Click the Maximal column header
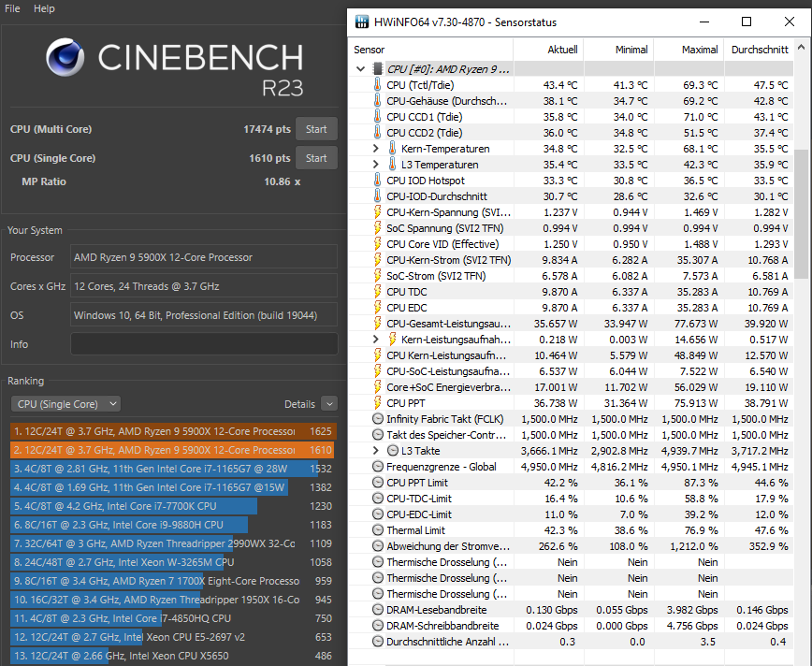The width and height of the screenshot is (812, 666). click(x=689, y=50)
